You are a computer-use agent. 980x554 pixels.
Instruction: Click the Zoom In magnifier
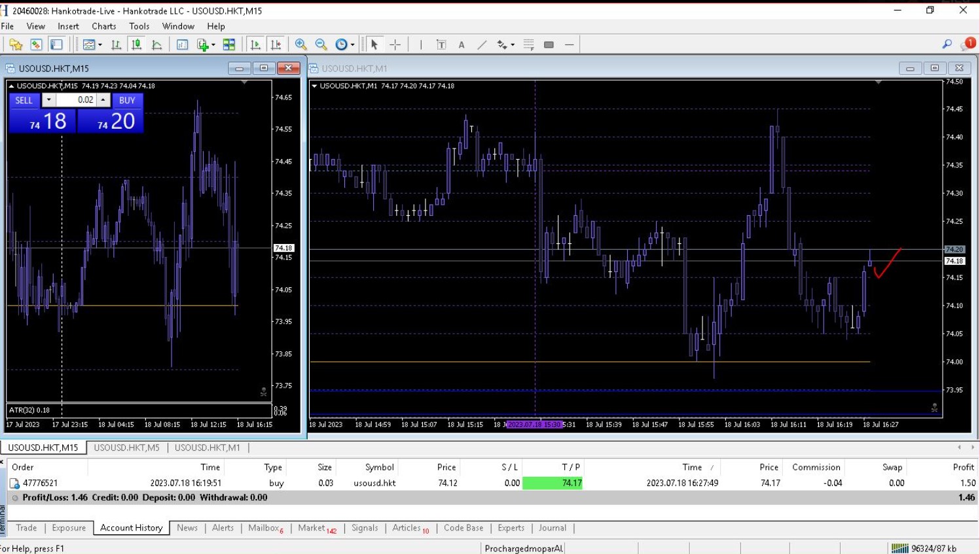[x=300, y=44]
